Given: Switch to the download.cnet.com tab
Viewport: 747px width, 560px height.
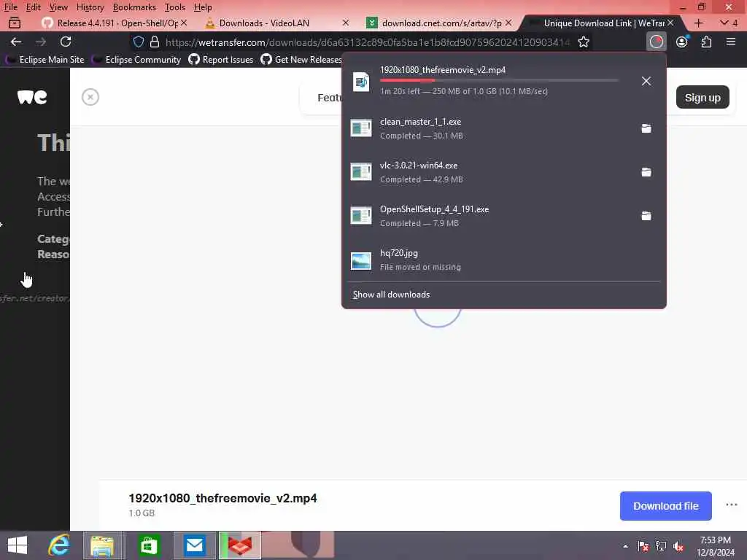Looking at the screenshot, I should coord(438,23).
